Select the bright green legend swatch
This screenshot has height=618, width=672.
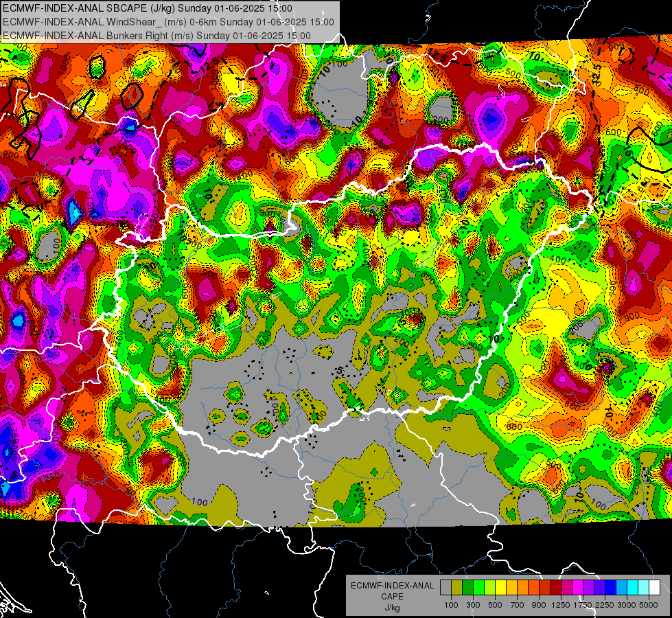tap(478, 587)
